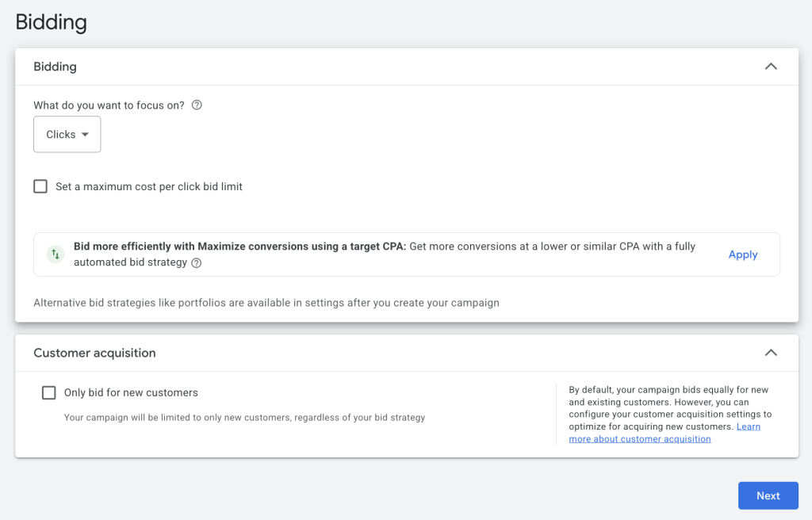The height and width of the screenshot is (520, 812).
Task: Click the Customer acquisition header title
Action: click(x=94, y=353)
